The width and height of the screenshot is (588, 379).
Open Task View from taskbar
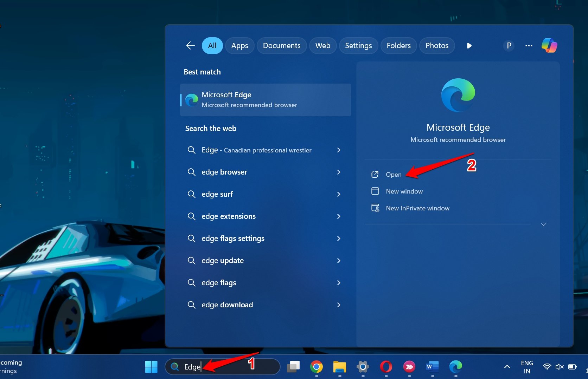click(x=293, y=367)
